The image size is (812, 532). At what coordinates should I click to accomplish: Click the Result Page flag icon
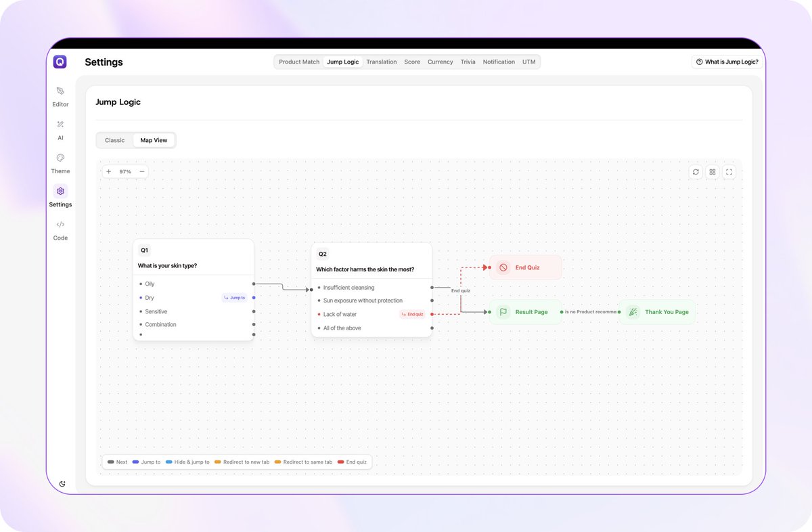[503, 312]
